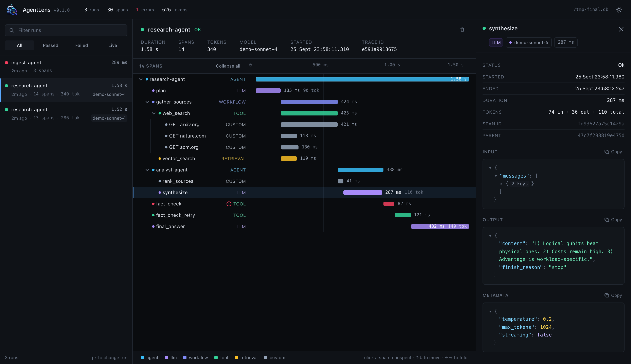Focus the Filter runs search field
Screen dimensions: 631x364
pyautogui.click(x=66, y=30)
